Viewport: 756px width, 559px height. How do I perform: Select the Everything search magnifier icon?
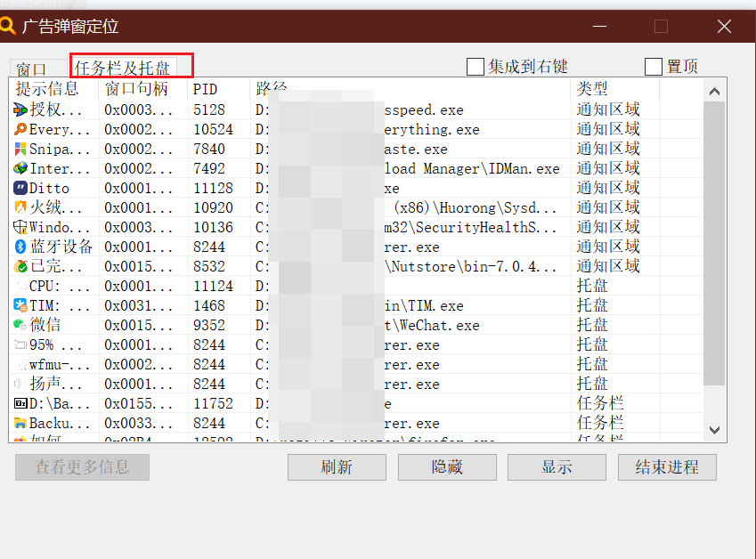pyautogui.click(x=20, y=129)
